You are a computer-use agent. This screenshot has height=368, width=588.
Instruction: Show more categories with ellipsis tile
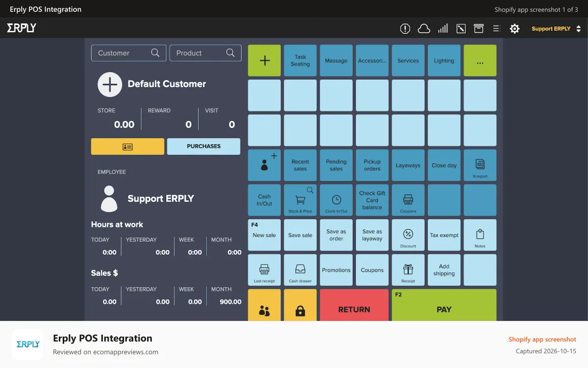pyautogui.click(x=480, y=61)
